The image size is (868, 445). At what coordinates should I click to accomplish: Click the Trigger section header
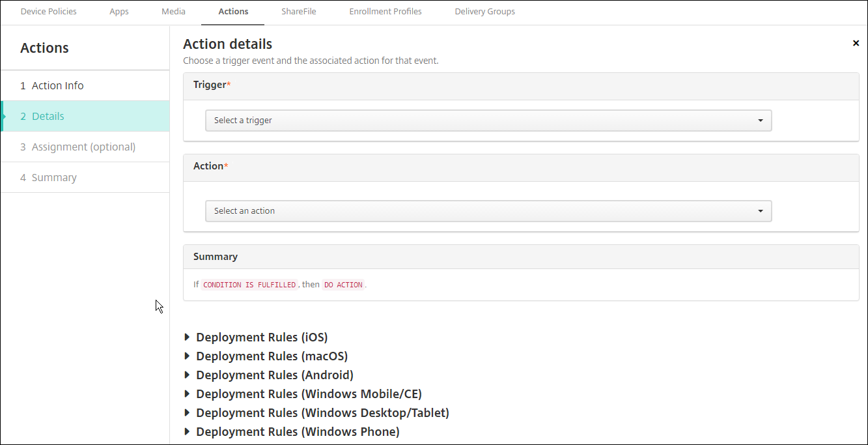tap(521, 85)
